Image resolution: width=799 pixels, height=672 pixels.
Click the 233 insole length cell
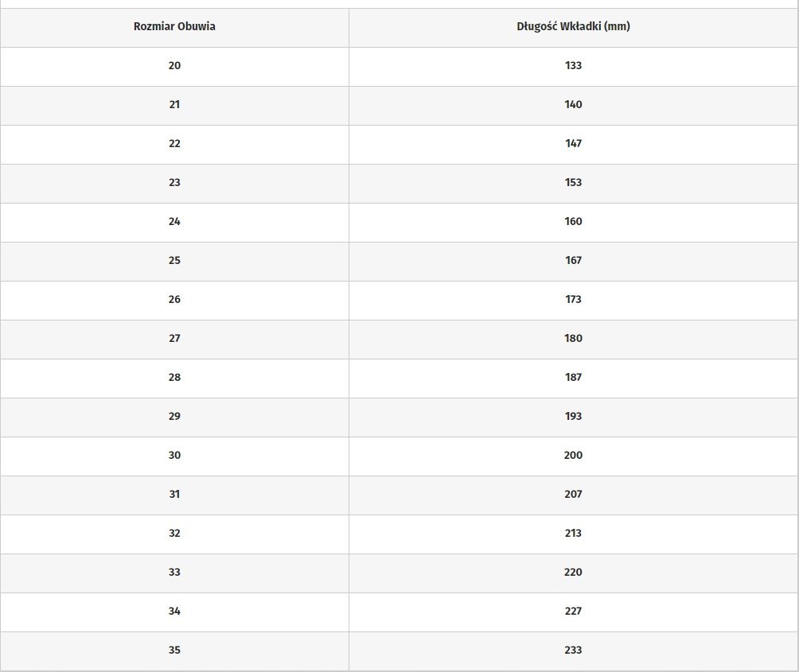click(x=573, y=651)
